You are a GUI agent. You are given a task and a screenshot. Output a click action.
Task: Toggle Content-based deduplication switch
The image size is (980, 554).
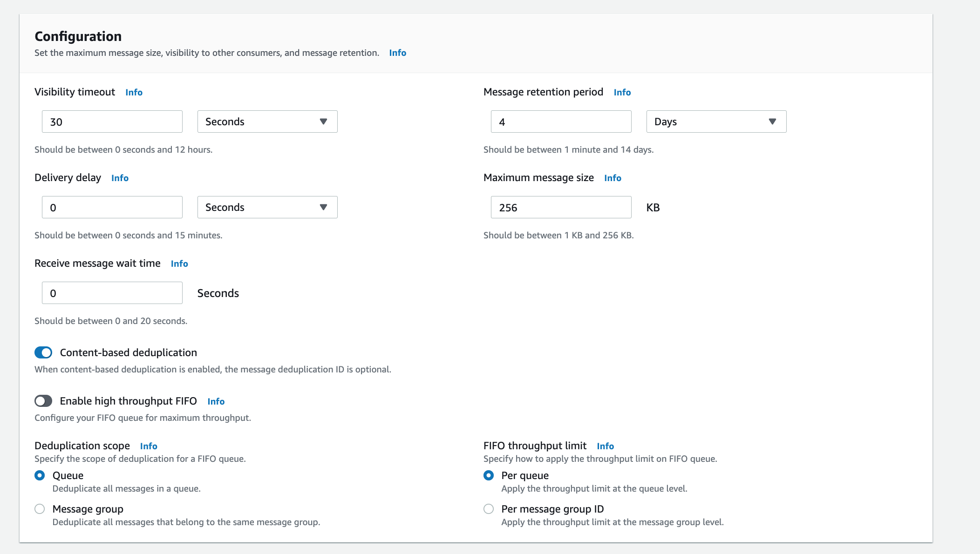(43, 352)
